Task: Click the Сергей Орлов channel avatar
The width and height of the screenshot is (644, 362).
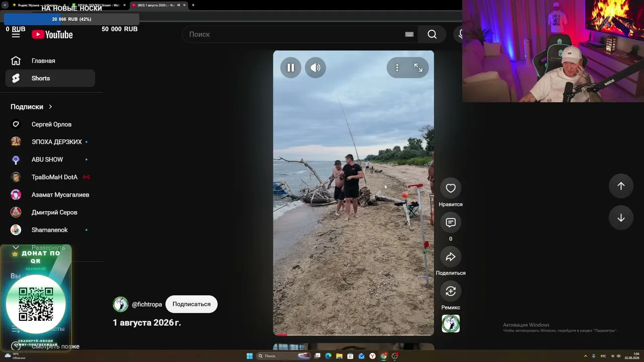Action: [16, 124]
